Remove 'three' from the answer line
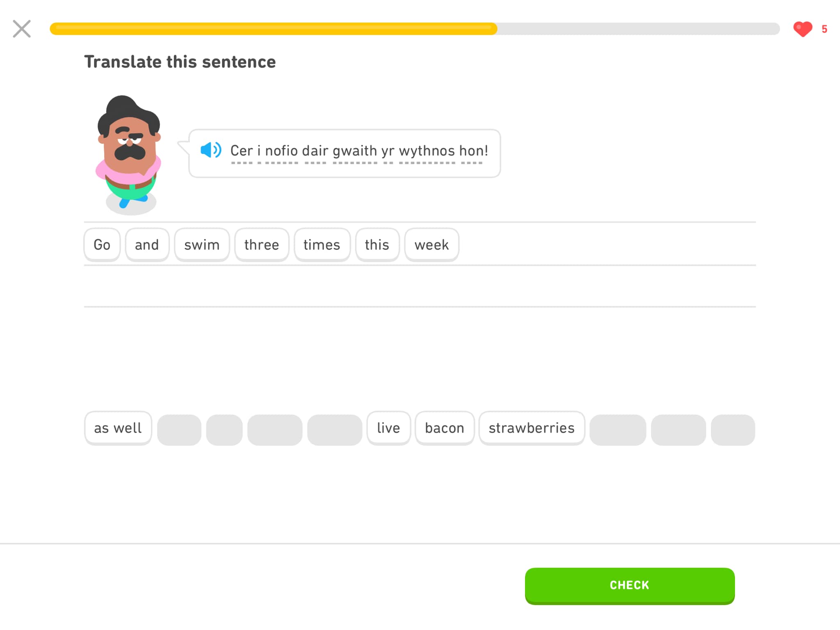Screen dimensions: 840x630 click(x=262, y=245)
